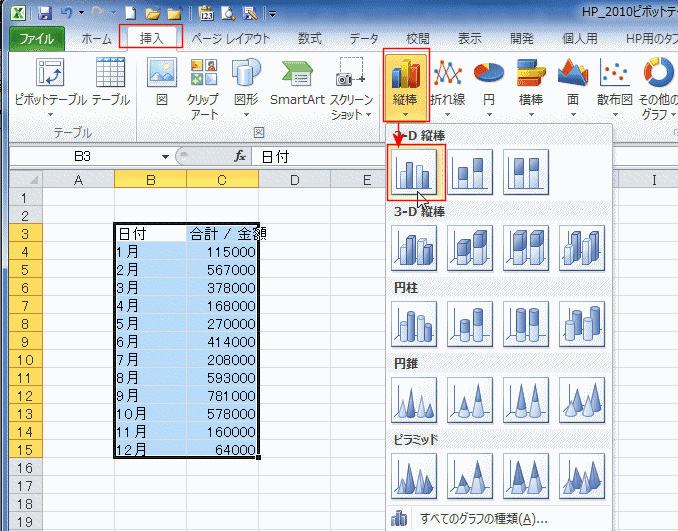Expand the 縦棒 column chart dropdown

(406, 86)
